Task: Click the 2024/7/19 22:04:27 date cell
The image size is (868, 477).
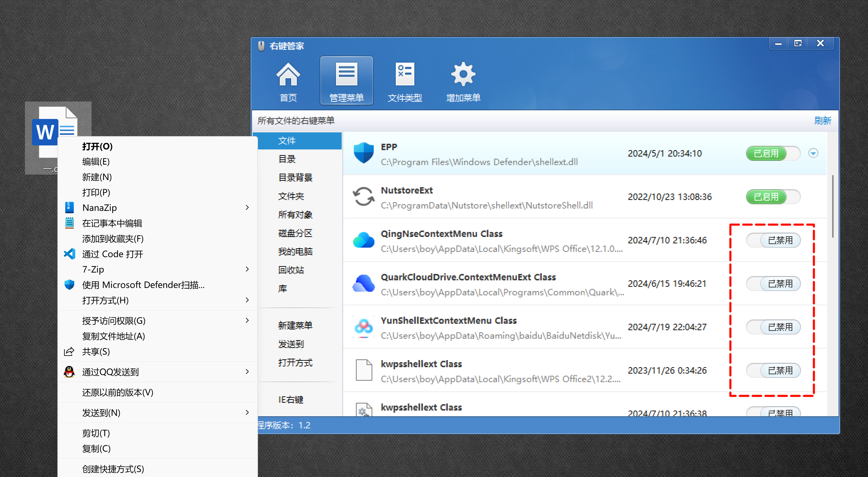Action: (x=667, y=327)
